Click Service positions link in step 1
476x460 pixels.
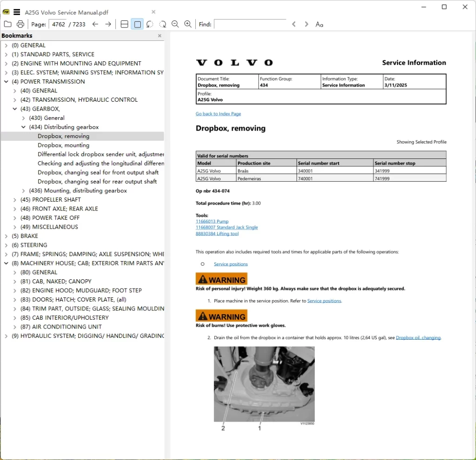click(x=324, y=301)
